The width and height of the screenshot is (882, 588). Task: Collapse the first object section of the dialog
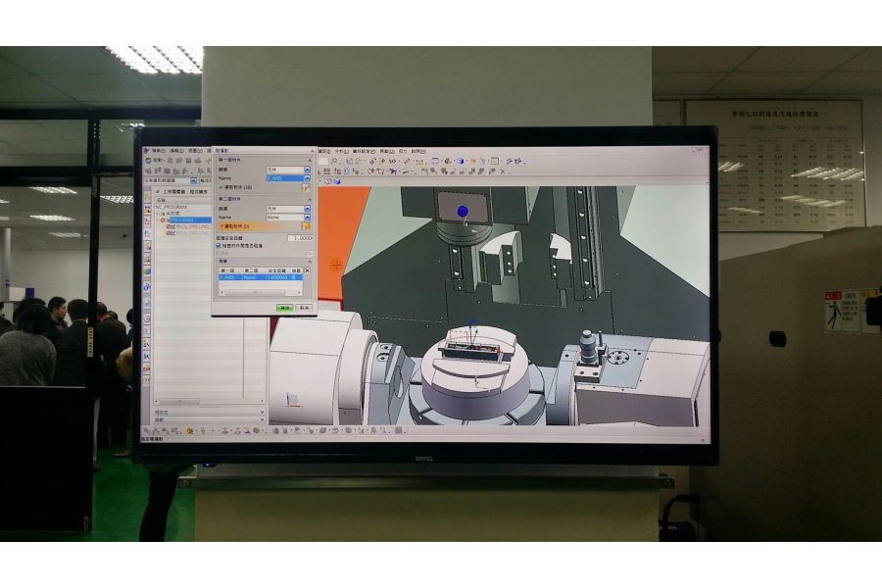[310, 161]
